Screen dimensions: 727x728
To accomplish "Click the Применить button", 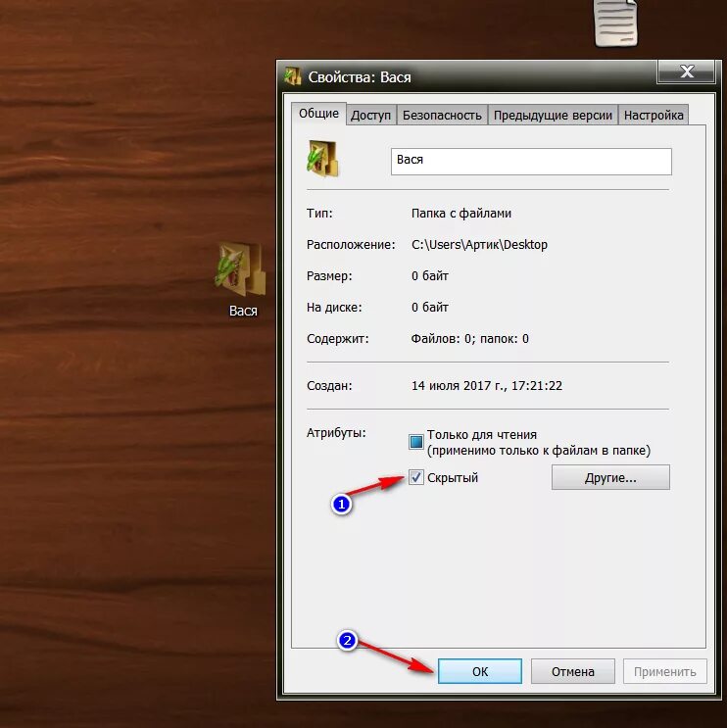I will [665, 671].
